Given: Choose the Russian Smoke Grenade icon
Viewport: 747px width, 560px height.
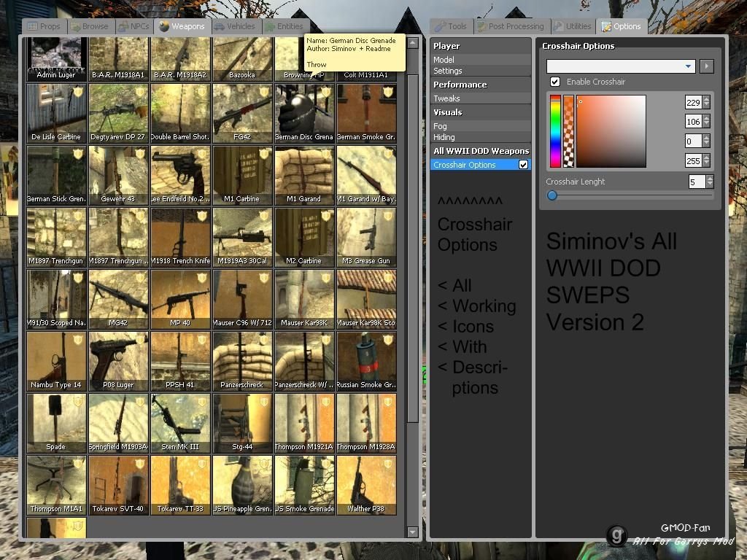Looking at the screenshot, I should click(x=366, y=361).
